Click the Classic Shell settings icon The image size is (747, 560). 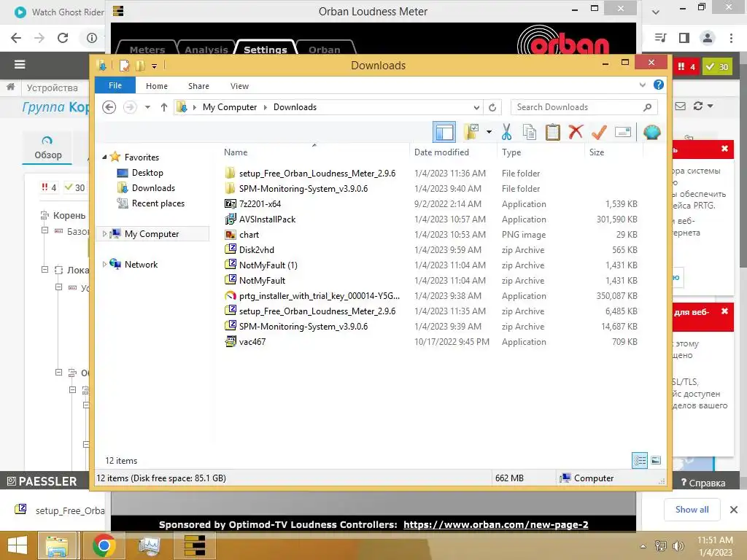651,132
